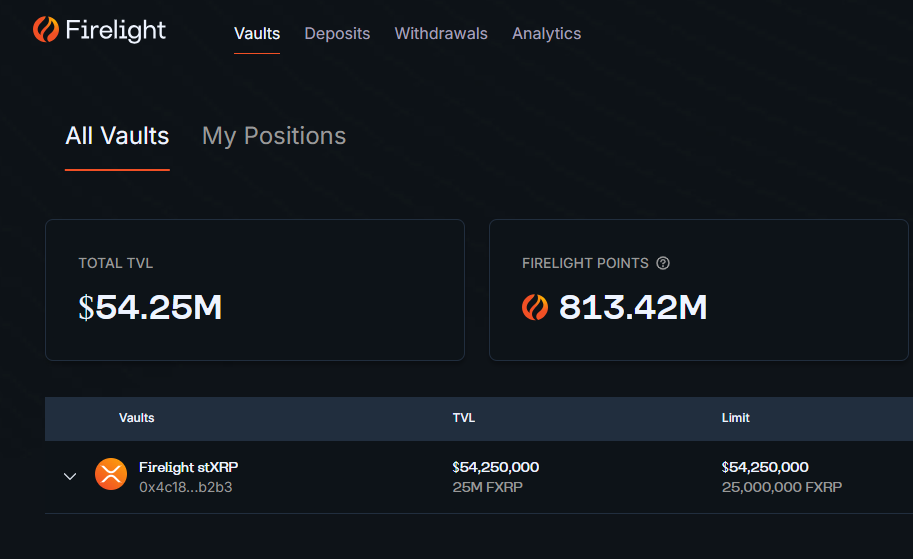Click the 25,000,000 FXRP limit amount
The width and height of the screenshot is (913, 559).
tap(781, 487)
